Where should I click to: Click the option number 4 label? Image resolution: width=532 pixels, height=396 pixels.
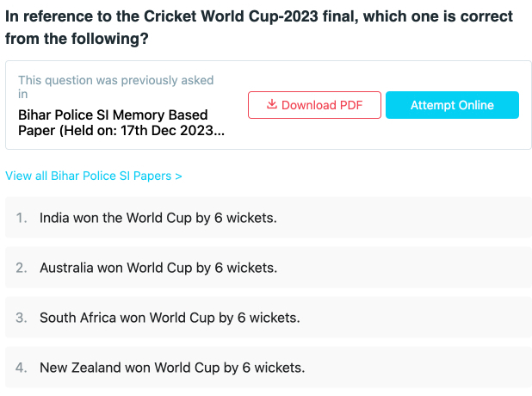(x=22, y=368)
